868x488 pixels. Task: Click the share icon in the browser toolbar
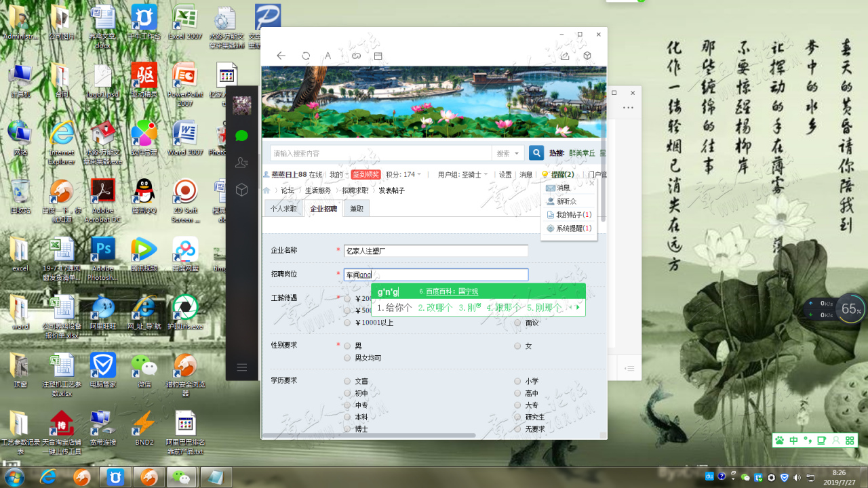(x=565, y=56)
